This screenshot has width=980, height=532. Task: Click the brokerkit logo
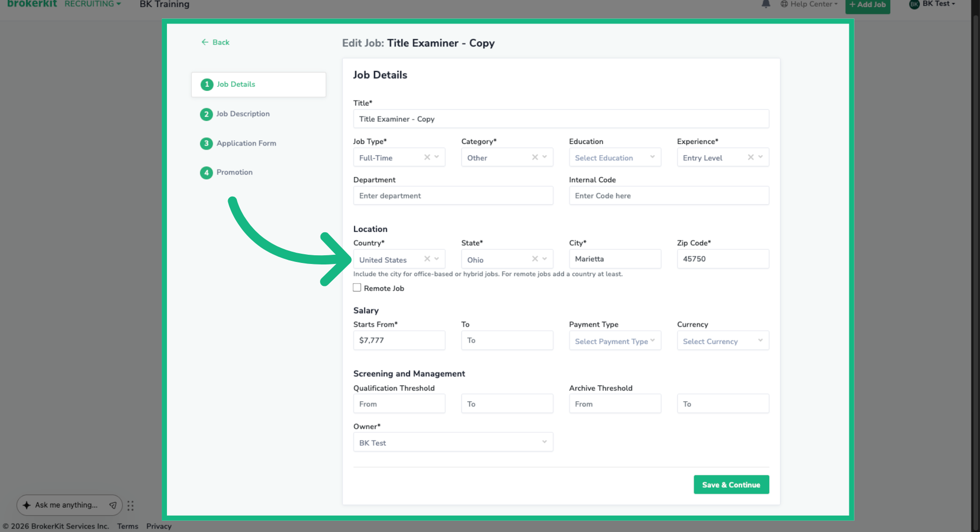32,4
